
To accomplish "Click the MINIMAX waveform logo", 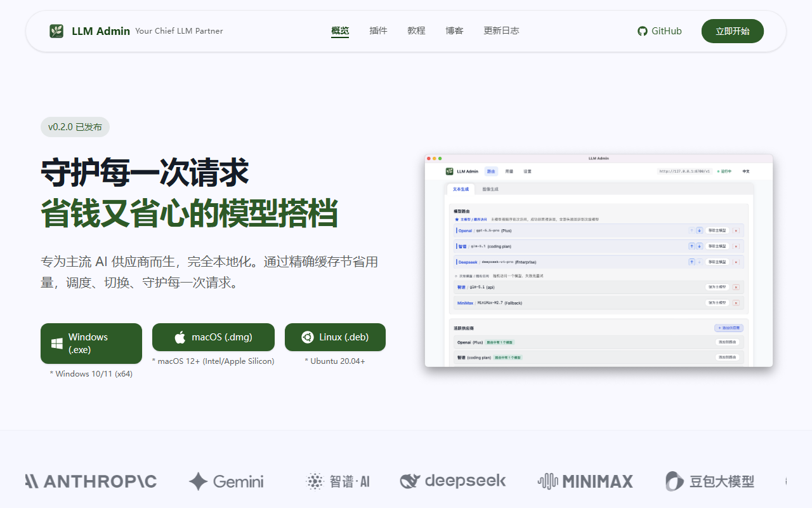I will coord(585,481).
